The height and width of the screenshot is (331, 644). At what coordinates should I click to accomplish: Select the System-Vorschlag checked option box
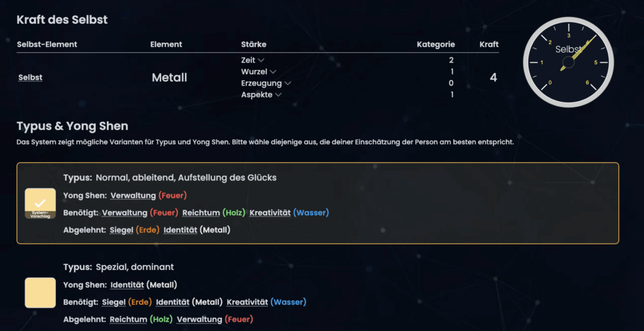point(40,203)
